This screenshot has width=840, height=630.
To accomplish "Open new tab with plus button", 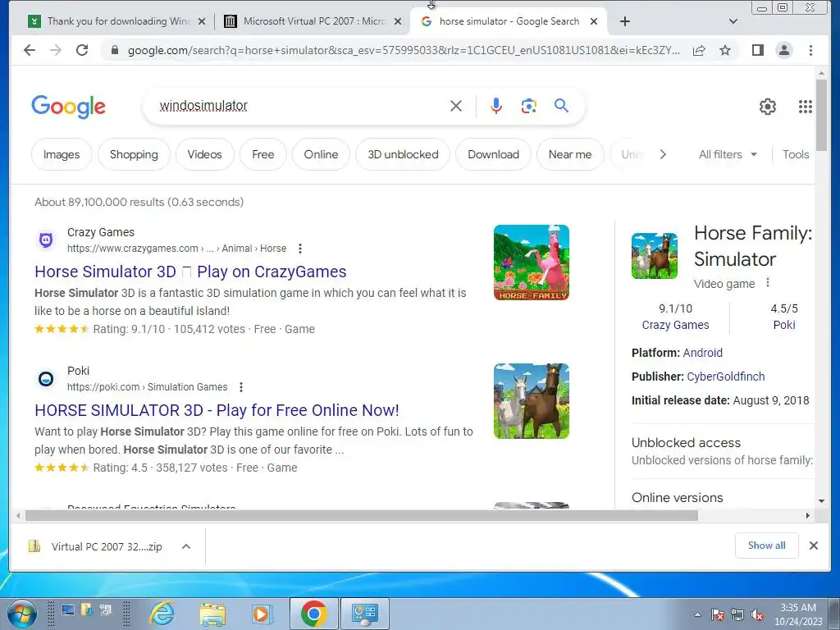I will [x=624, y=21].
